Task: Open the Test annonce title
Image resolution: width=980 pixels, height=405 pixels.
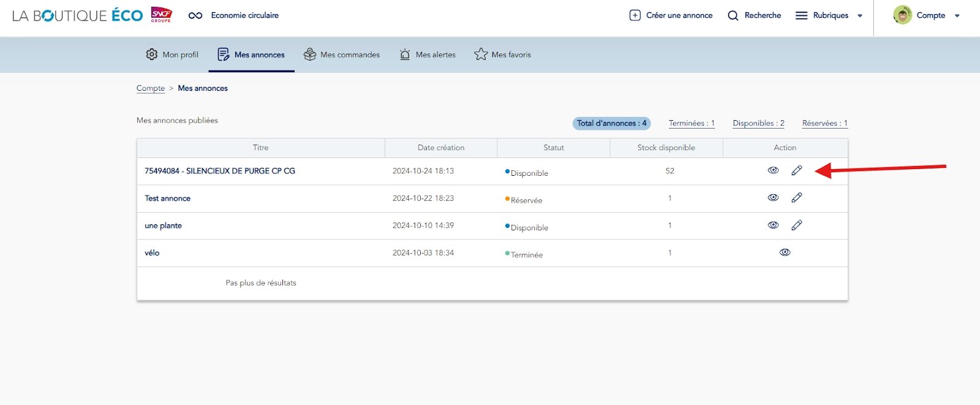Action: point(167,199)
